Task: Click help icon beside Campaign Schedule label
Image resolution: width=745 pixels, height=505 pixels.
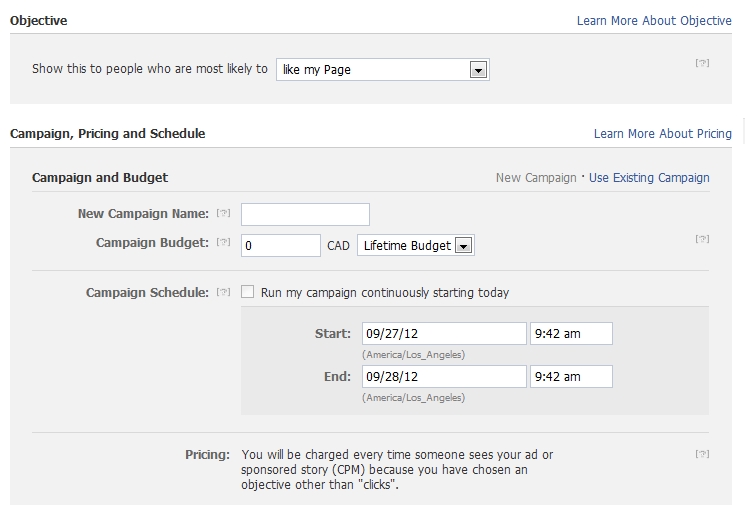Action: 223,292
